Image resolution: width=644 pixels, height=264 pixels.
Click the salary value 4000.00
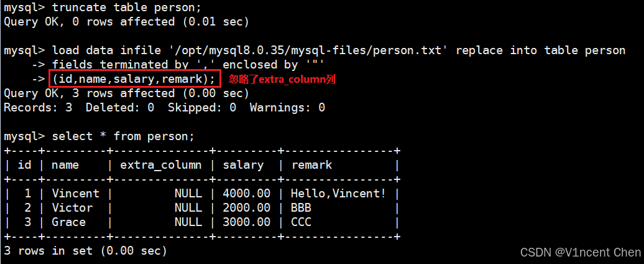(246, 193)
